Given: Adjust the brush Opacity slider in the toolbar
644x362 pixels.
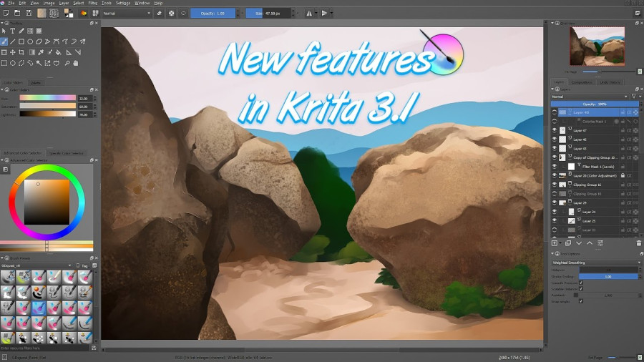Looking at the screenshot, I should (213, 13).
